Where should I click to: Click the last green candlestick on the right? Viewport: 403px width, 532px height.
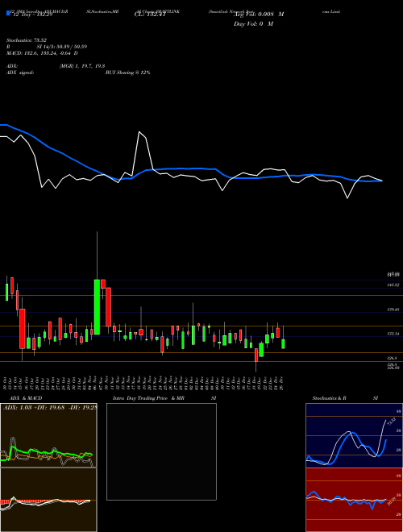point(283,343)
